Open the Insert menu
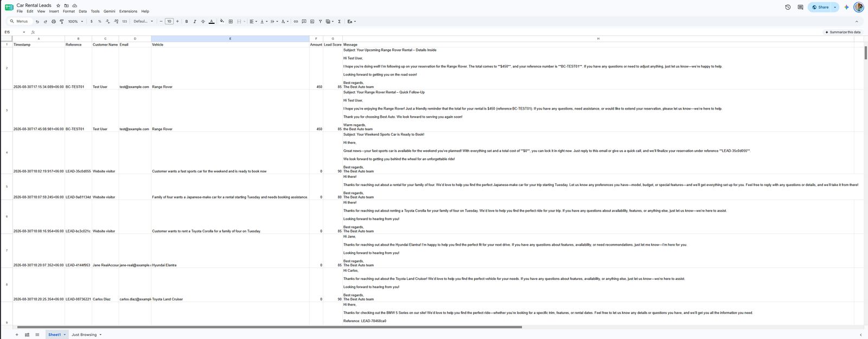The height and width of the screenshot is (339, 868). pos(54,11)
